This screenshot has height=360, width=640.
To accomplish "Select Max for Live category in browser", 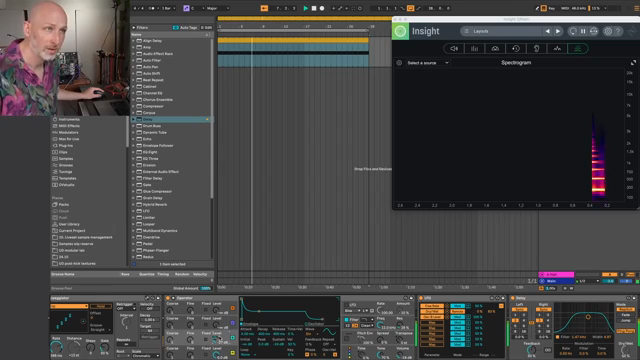I will (69, 139).
